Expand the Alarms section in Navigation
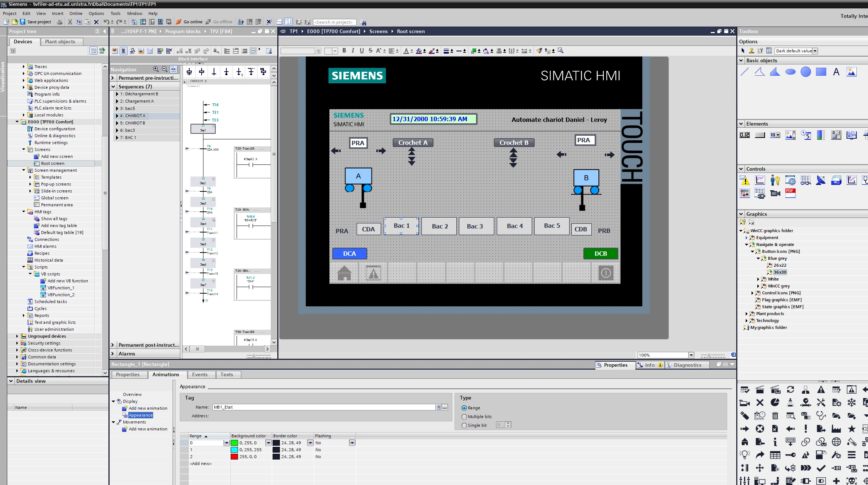 tap(113, 354)
